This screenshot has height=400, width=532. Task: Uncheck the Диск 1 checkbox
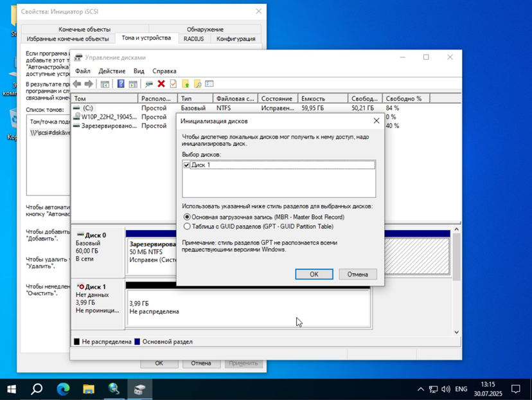[x=186, y=165]
